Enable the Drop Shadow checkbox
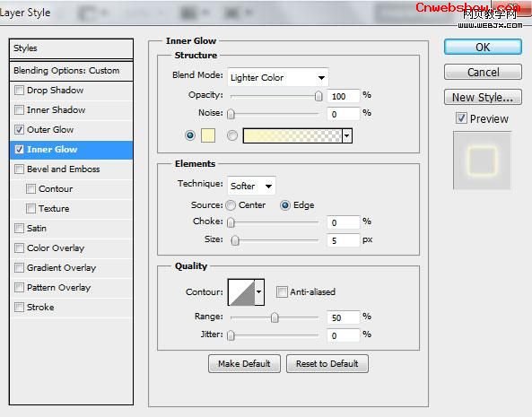 pyautogui.click(x=19, y=91)
